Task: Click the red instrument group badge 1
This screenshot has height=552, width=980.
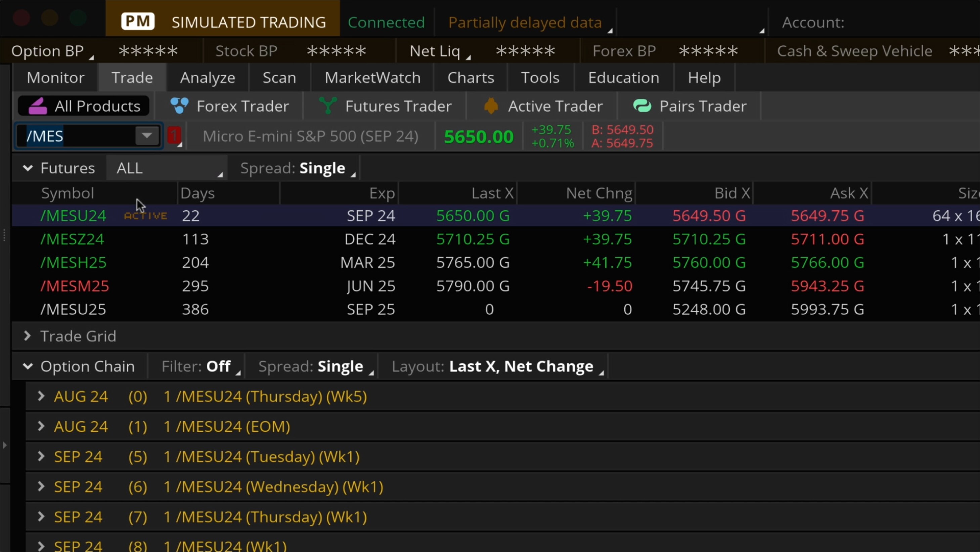Action: 174,135
